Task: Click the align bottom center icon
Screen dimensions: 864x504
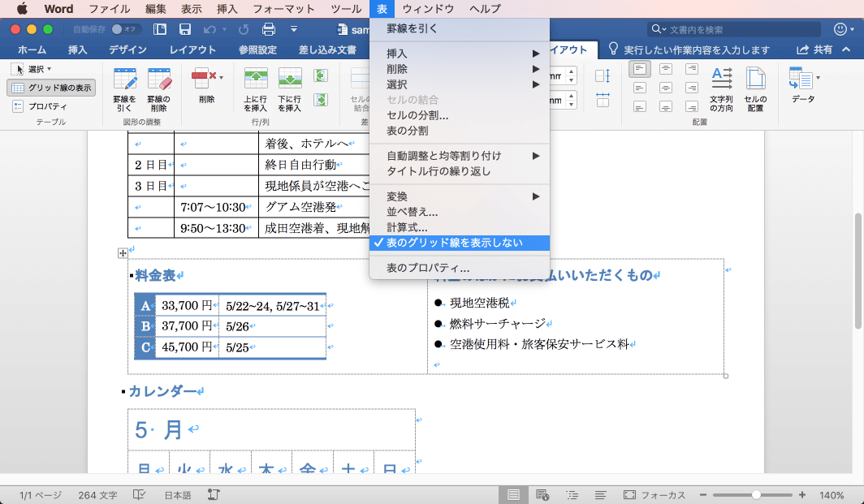Action: (666, 107)
